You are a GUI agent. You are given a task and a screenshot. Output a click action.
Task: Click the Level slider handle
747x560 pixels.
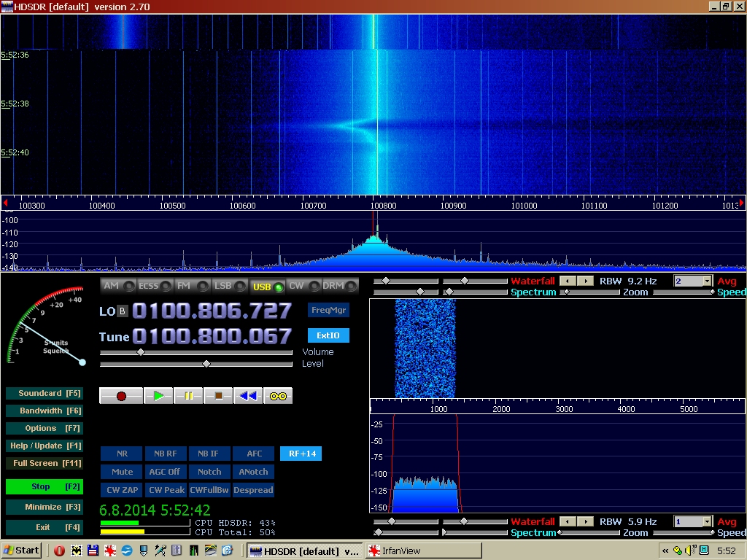click(x=206, y=364)
